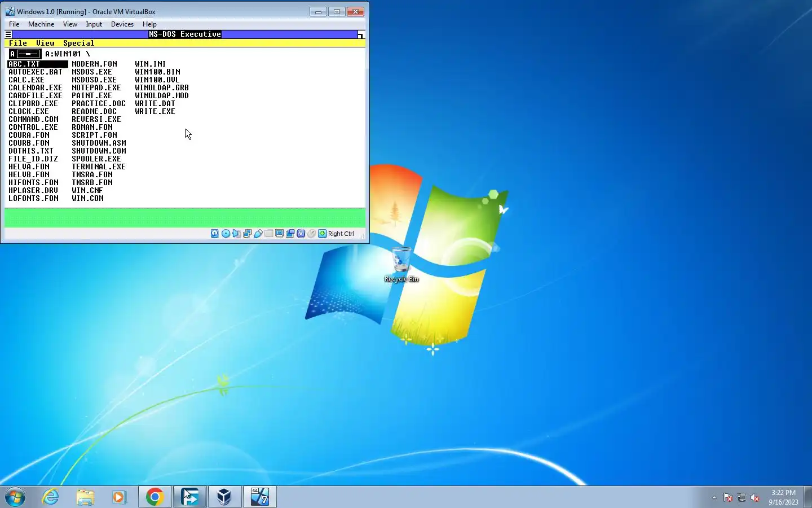The width and height of the screenshot is (812, 508).
Task: Open MS-DOS Executive File menu
Action: [18, 43]
